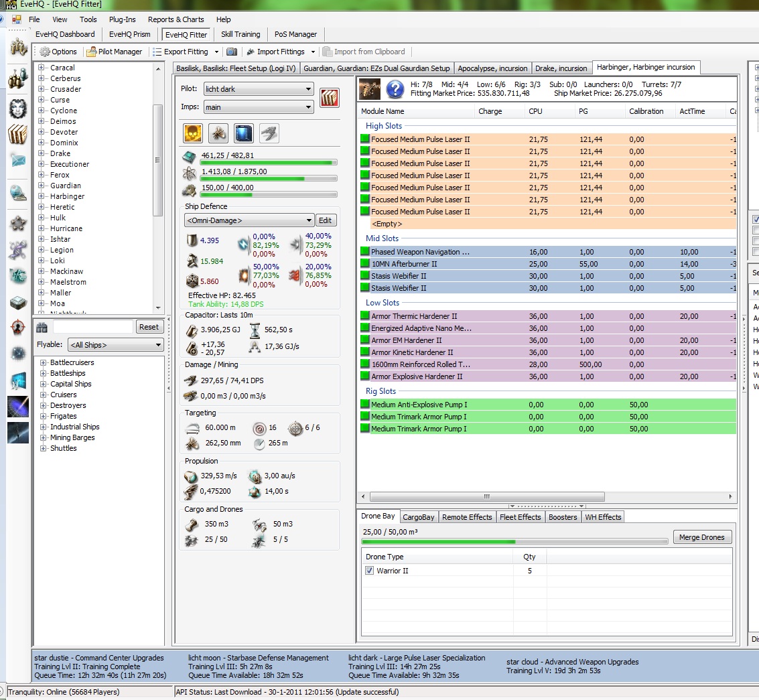Click the Merge Drones button
The image size is (759, 700).
(702, 537)
